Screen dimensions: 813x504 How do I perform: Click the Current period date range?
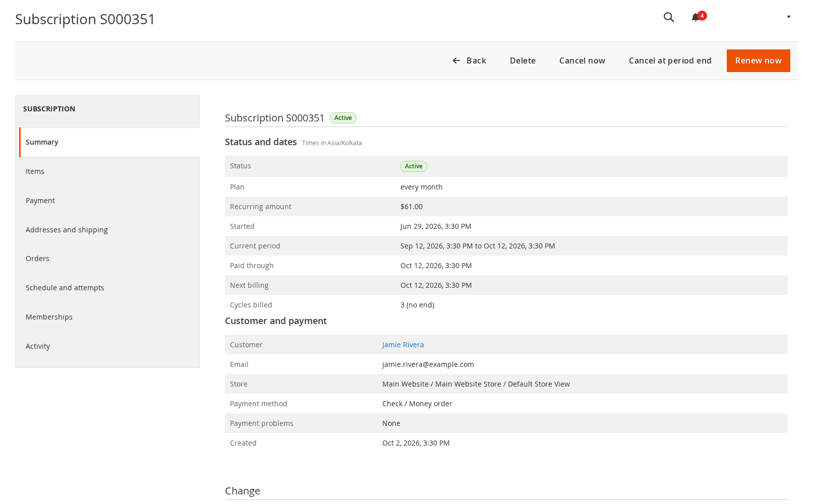[x=478, y=246]
